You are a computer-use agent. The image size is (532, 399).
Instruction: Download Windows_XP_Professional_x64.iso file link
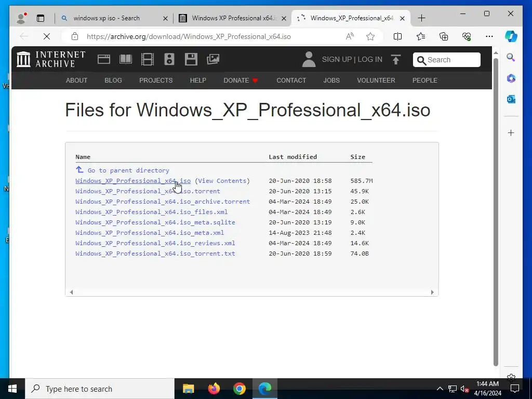coord(133,181)
